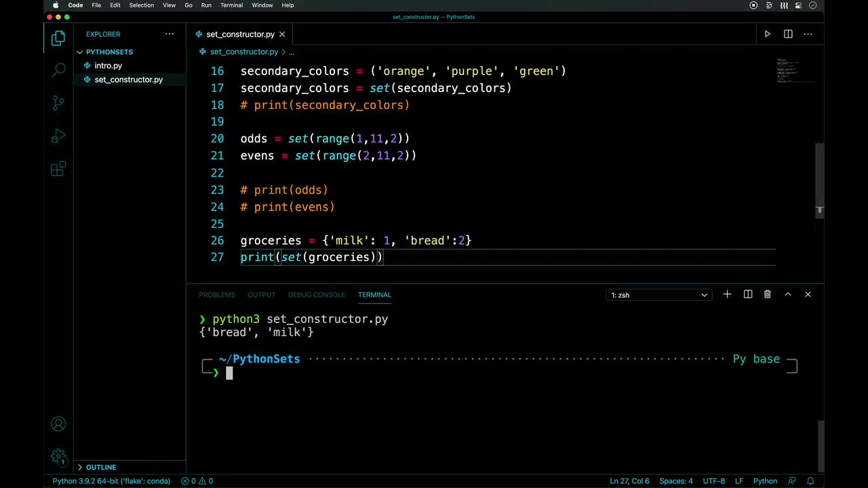Screen dimensions: 868x488
Task: Open Explorer Views and More Actions ellipsis
Action: (170, 34)
